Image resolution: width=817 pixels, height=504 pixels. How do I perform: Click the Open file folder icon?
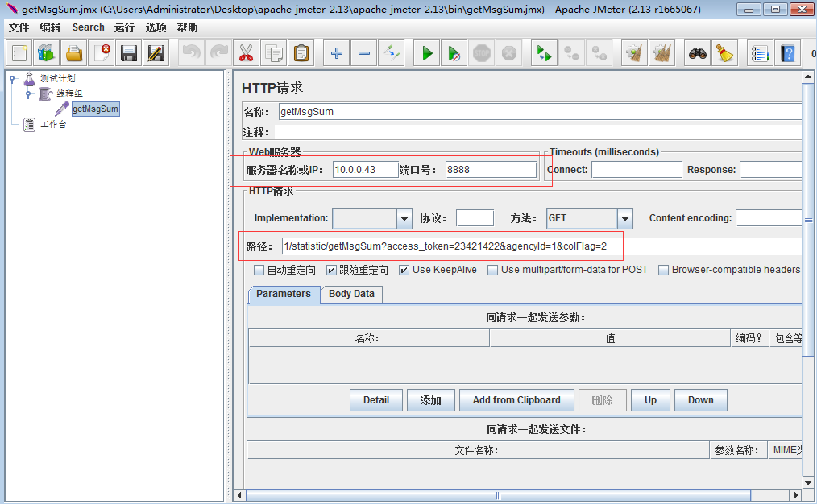point(74,53)
